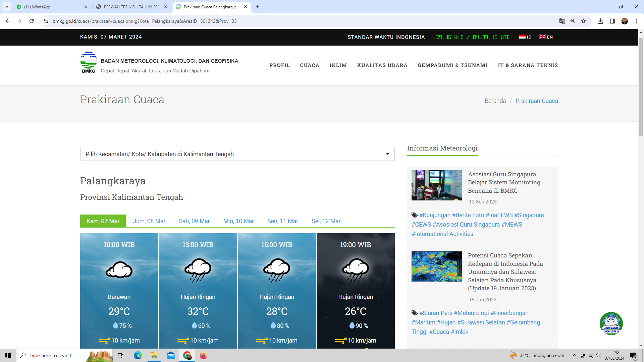Viewport: 644px width, 362px height.
Task: Click the Chrome taskbar icon
Action: (187, 355)
